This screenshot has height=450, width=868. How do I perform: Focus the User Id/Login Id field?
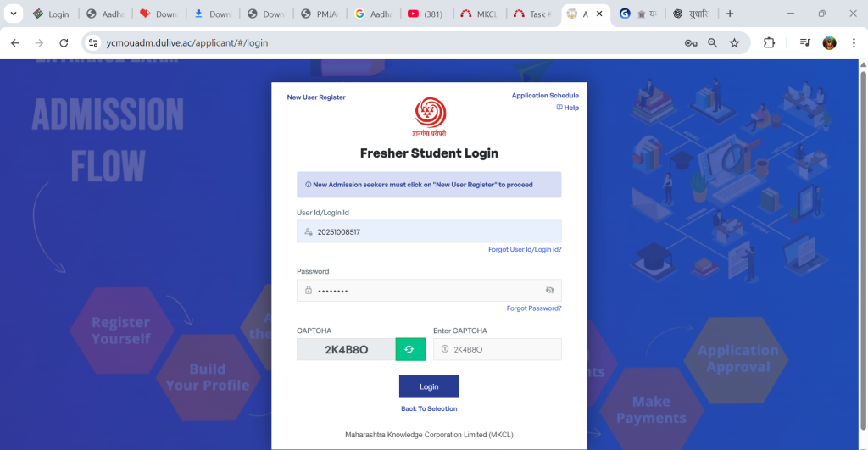(x=429, y=231)
